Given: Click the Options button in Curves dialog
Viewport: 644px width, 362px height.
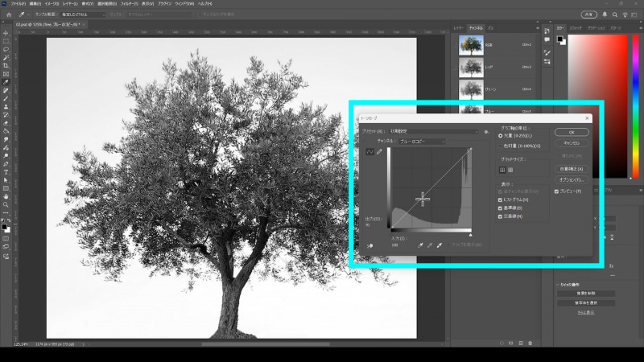Looking at the screenshot, I should pos(572,179).
